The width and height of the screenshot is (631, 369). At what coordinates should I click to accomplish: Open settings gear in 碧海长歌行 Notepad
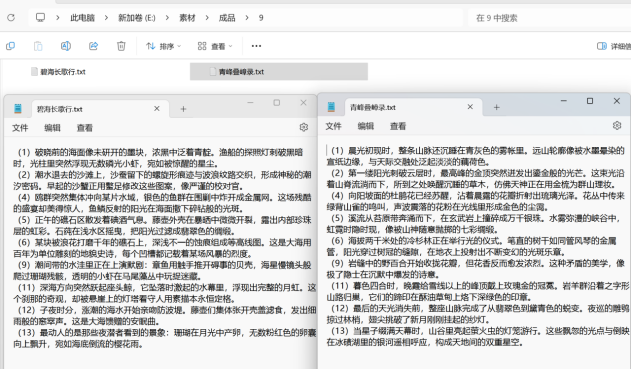tap(304, 128)
